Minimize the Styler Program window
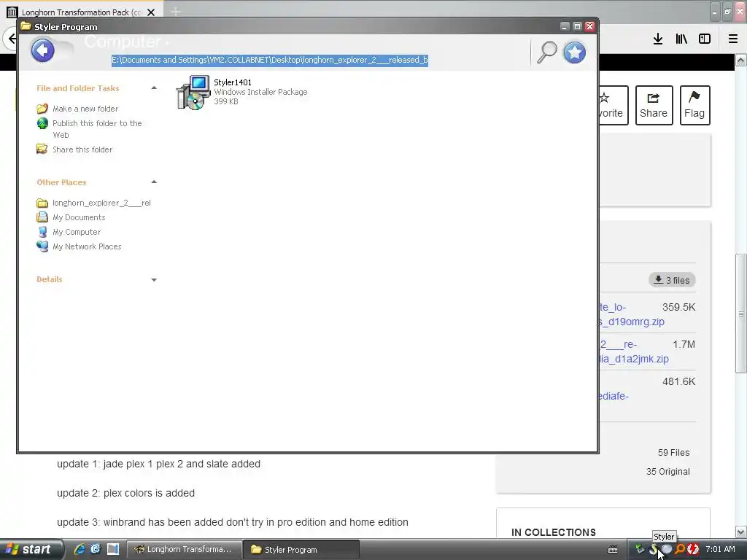 (x=565, y=27)
